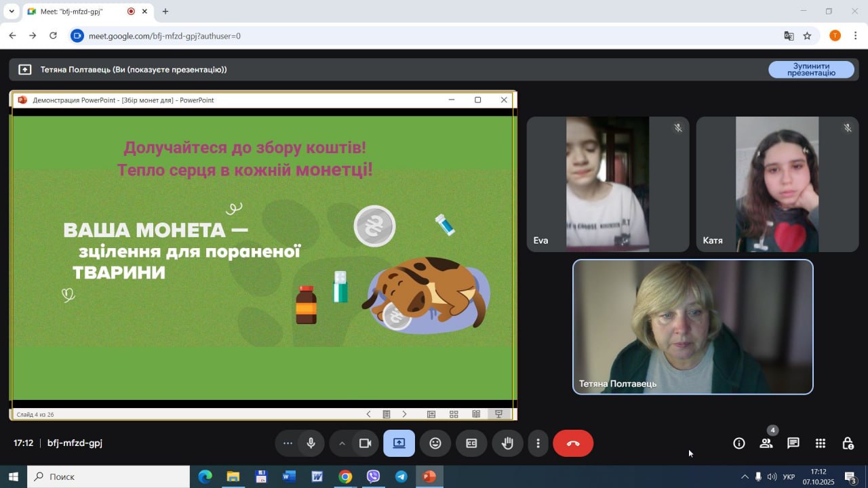868x488 pixels.
Task: Toggle closed captions
Action: click(x=471, y=443)
